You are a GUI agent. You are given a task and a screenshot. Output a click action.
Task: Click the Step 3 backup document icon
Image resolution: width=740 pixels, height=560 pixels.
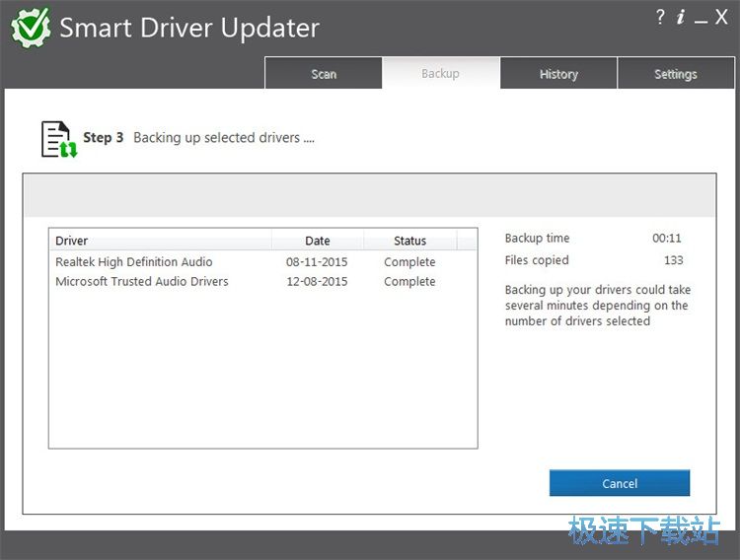pos(57,139)
